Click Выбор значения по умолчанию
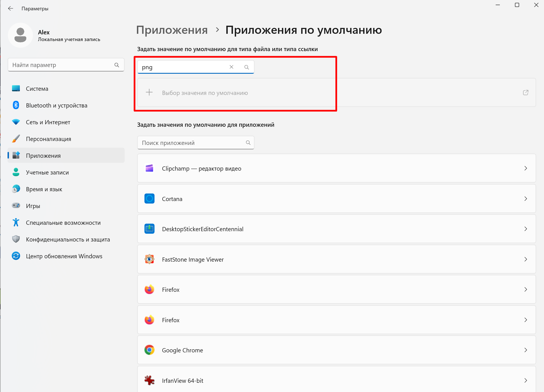This screenshot has height=392, width=544. tap(205, 93)
